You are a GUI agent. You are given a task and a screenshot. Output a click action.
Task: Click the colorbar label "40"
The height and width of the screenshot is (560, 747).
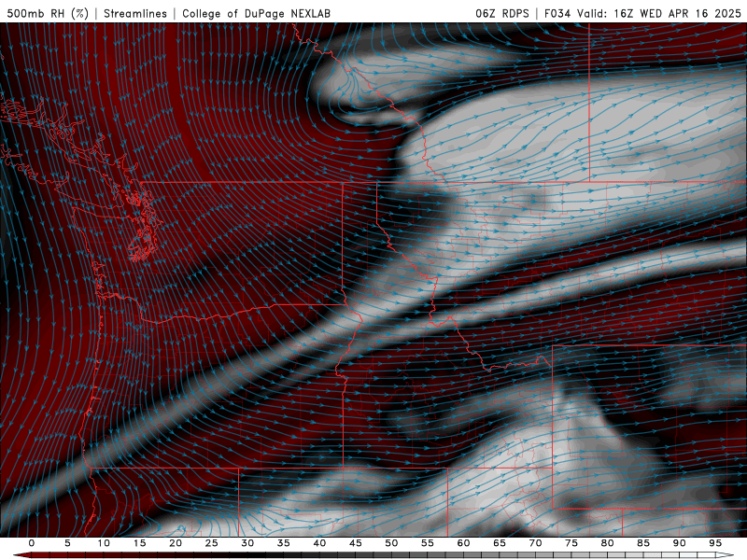point(319,543)
